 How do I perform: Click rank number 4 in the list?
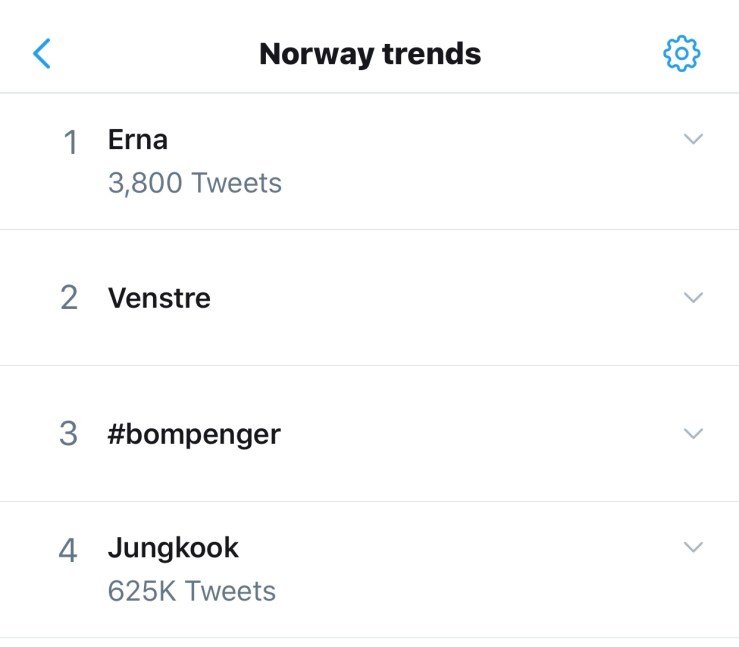click(x=69, y=550)
